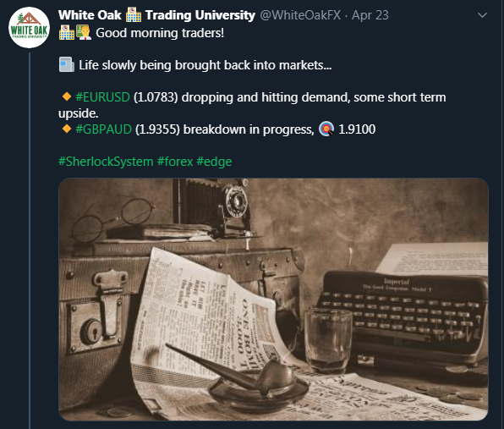Click the Good morning traders text
The height and width of the screenshot is (429, 504).
click(x=160, y=33)
